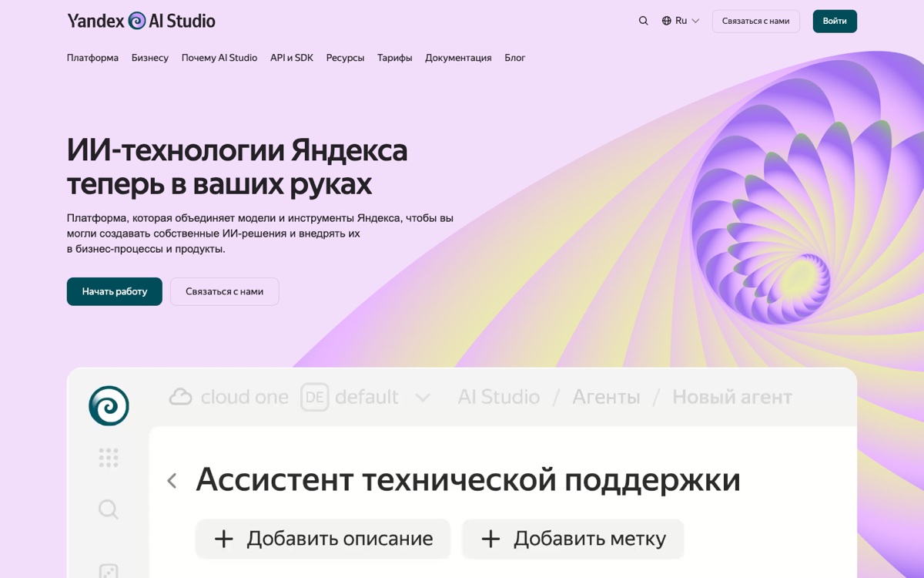Open the Тарифы page
Image resolution: width=924 pixels, height=578 pixels.
click(x=395, y=58)
